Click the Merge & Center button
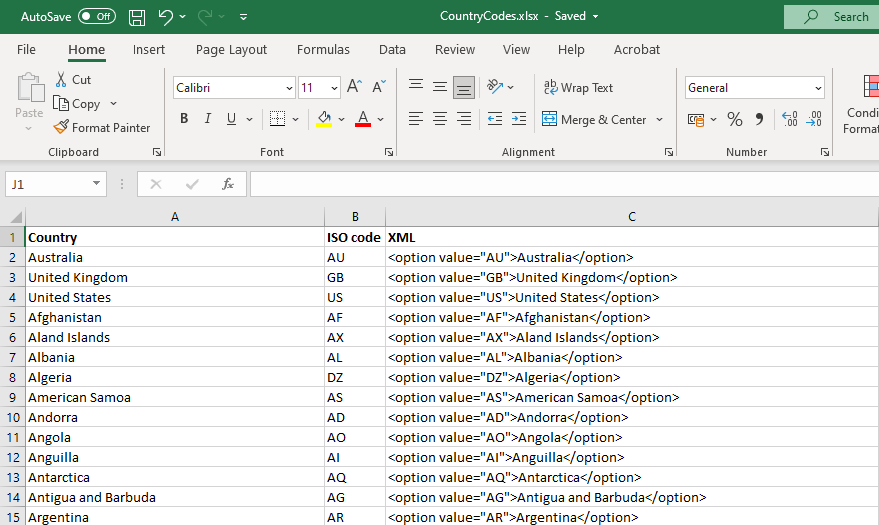The width and height of the screenshot is (879, 525). click(595, 120)
